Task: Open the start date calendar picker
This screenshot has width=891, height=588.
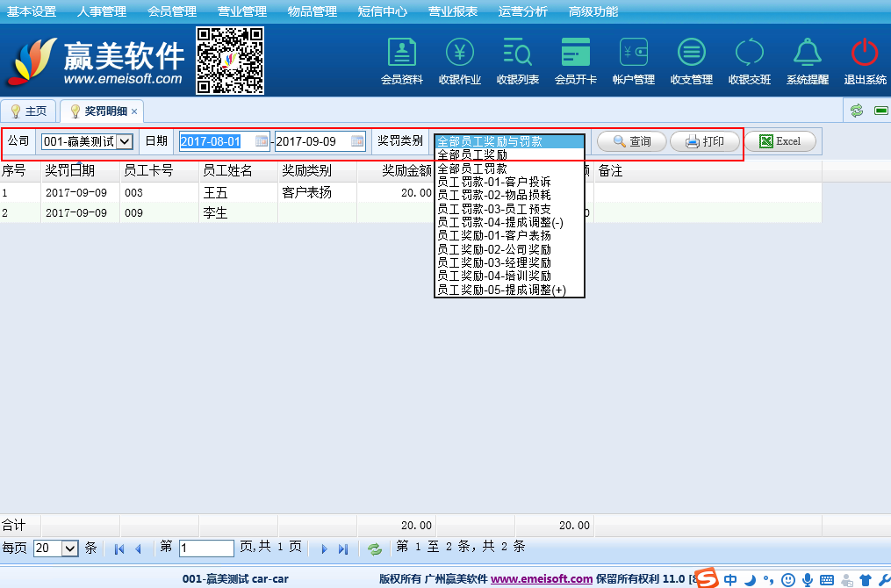Action: click(262, 141)
